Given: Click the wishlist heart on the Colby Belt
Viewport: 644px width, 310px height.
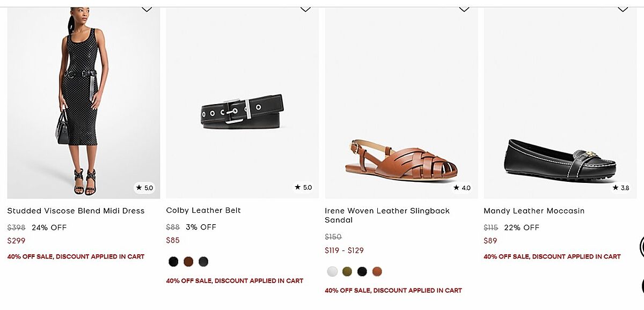Looking at the screenshot, I should coord(305,9).
